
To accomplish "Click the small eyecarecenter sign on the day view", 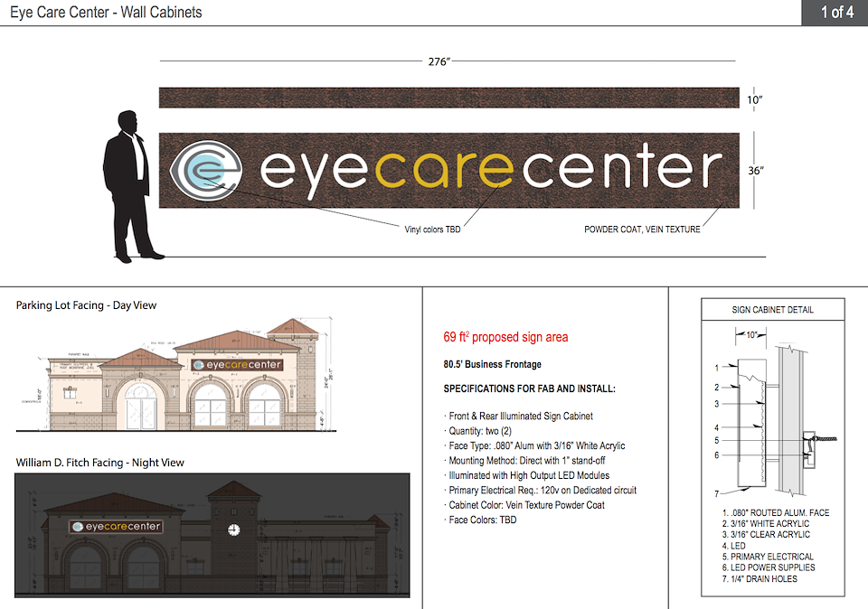I will (x=238, y=365).
